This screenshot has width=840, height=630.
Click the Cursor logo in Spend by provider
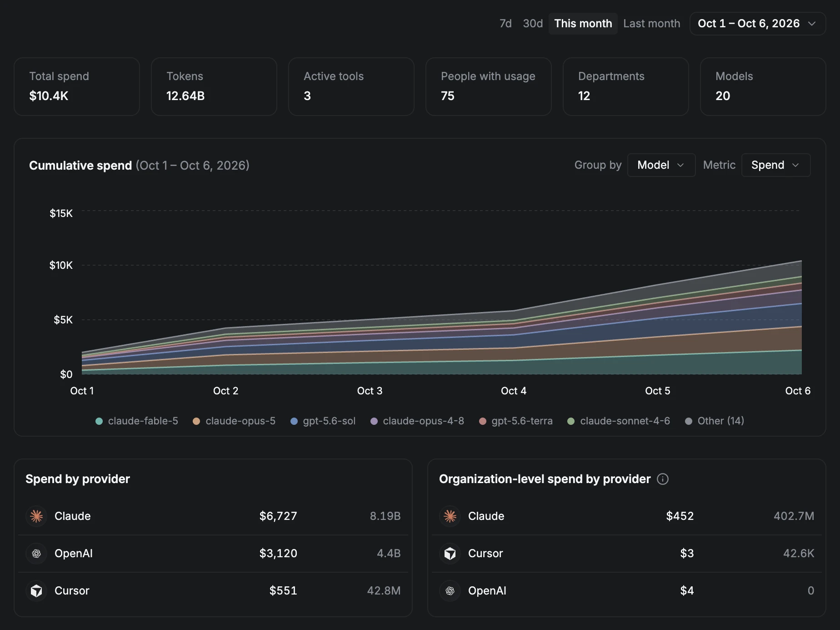point(36,591)
